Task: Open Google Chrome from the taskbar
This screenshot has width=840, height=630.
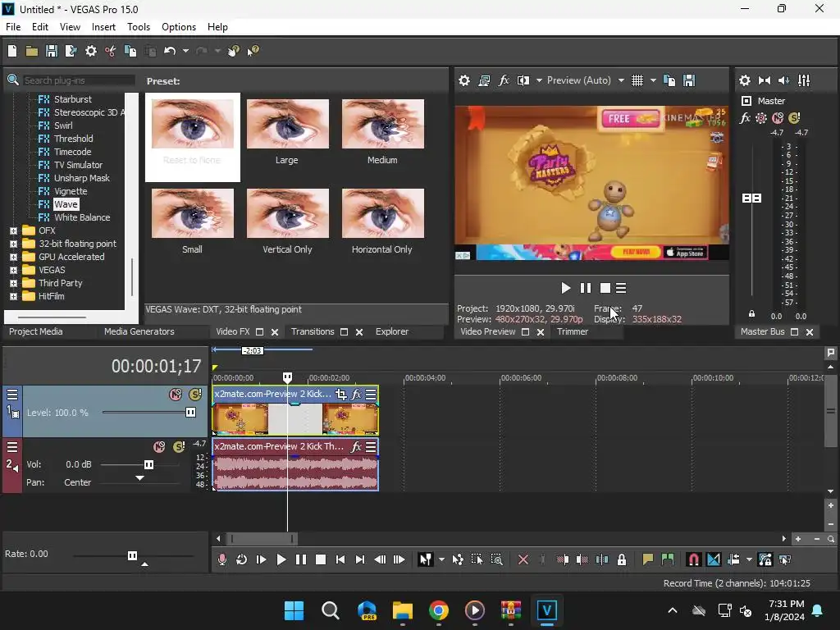Action: pyautogui.click(x=438, y=610)
